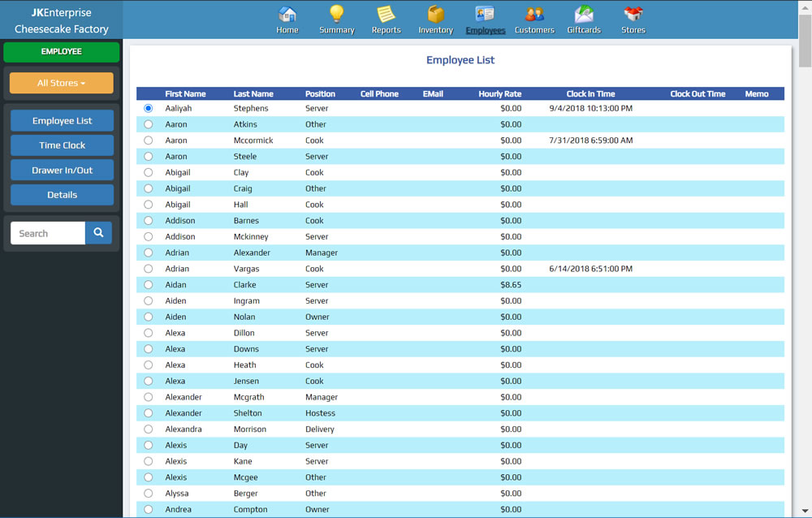This screenshot has height=518, width=812.
Task: Select the Addison Barnes radio button
Action: pyautogui.click(x=148, y=221)
